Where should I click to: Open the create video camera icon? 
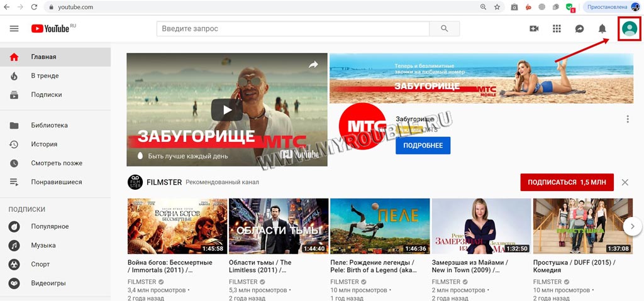pyautogui.click(x=534, y=29)
